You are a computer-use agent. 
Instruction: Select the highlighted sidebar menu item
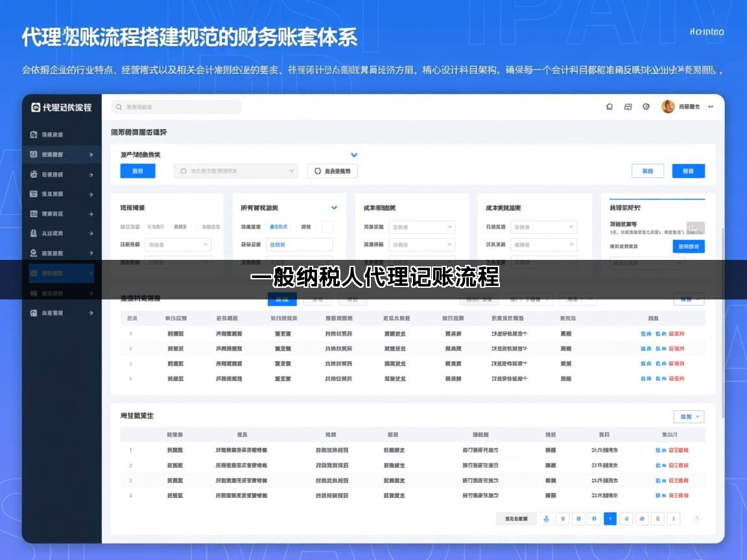pyautogui.click(x=62, y=274)
